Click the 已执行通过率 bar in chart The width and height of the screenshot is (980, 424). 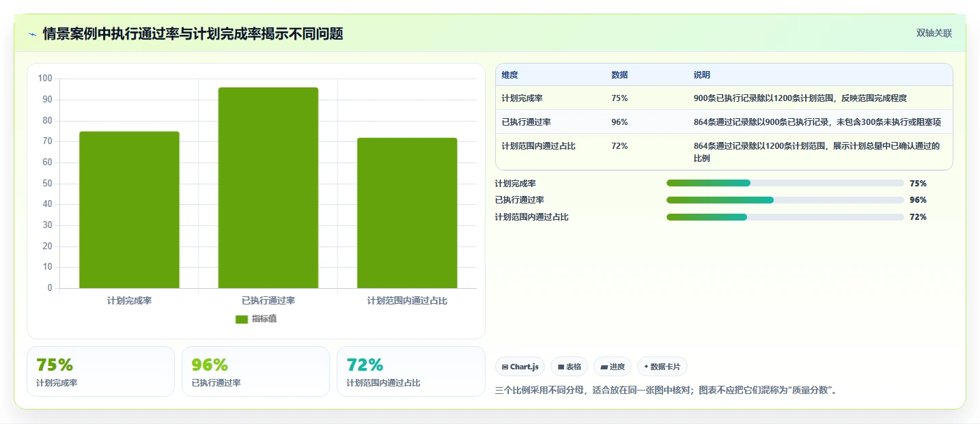[268, 188]
